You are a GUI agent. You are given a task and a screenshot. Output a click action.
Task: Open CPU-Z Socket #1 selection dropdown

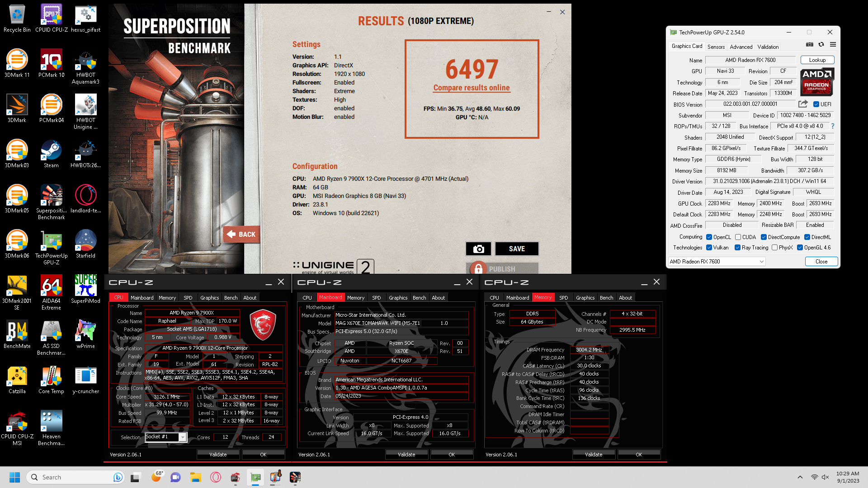click(x=166, y=437)
